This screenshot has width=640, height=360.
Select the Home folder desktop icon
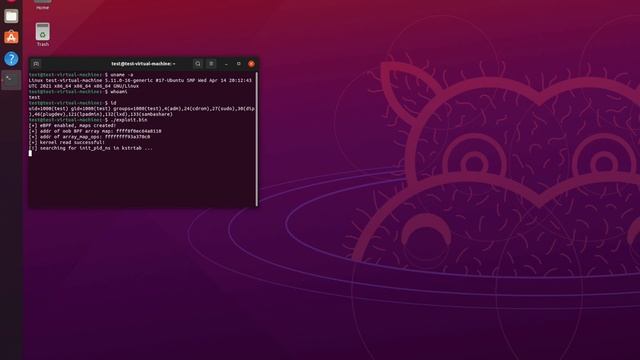tap(42, 4)
